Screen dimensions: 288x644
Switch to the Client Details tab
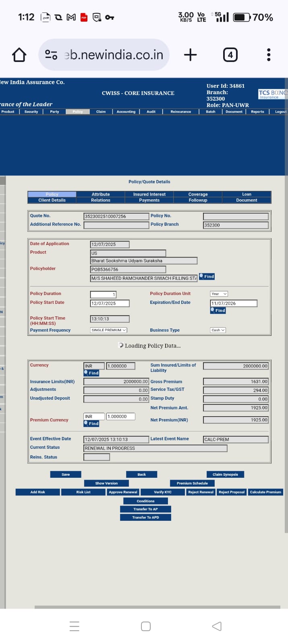[x=52, y=200]
